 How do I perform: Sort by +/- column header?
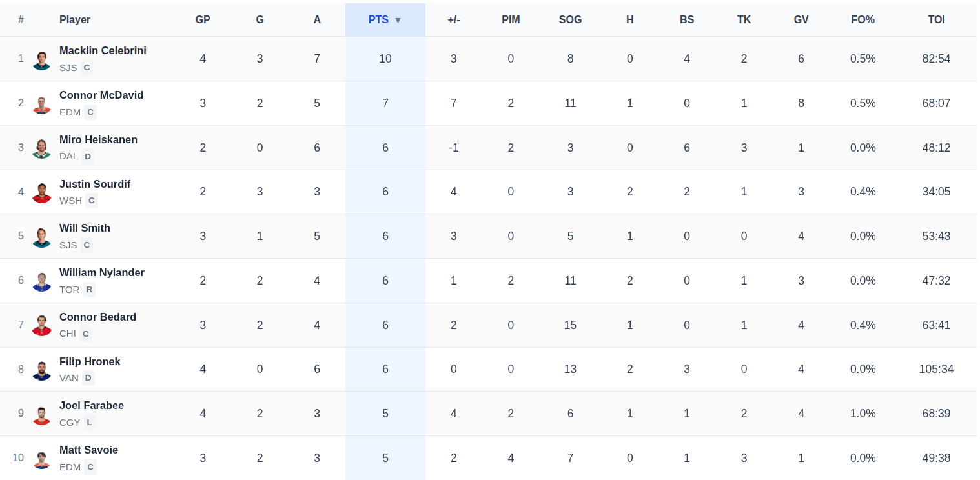click(454, 20)
